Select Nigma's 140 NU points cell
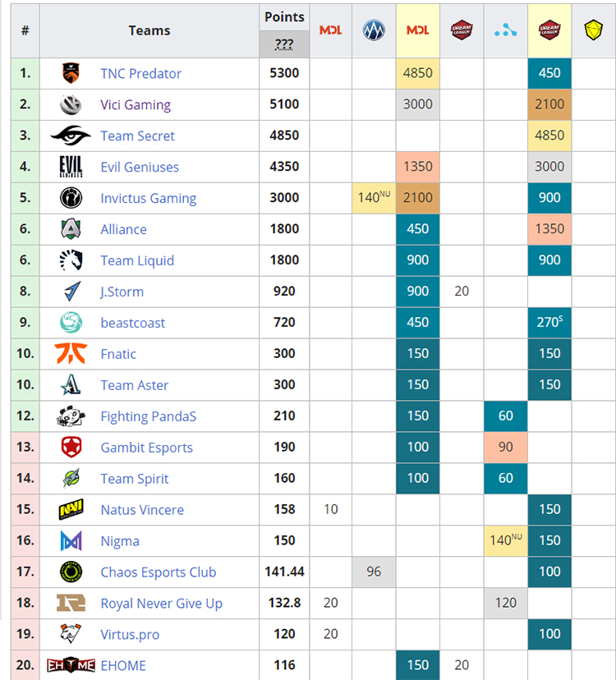This screenshot has height=680, width=616. tap(506, 540)
